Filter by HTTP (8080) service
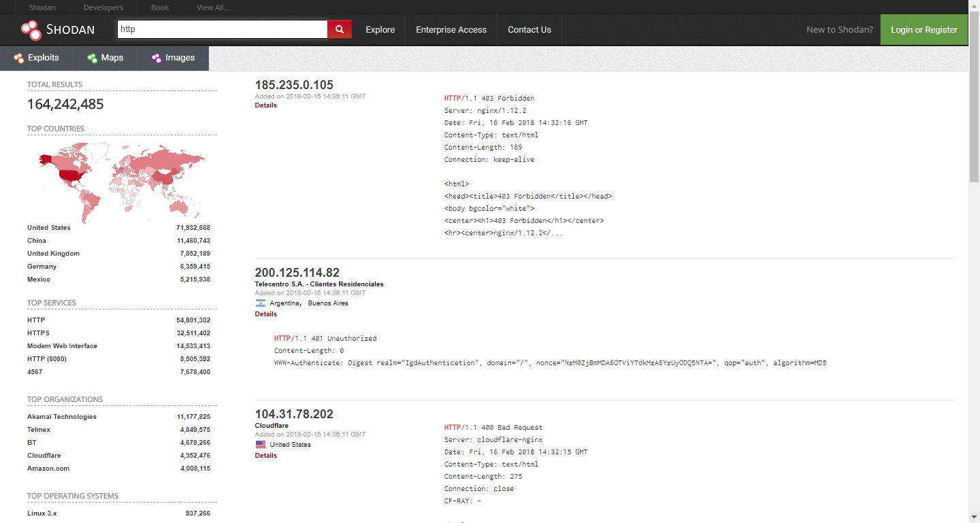Image resolution: width=980 pixels, height=523 pixels. coord(47,359)
